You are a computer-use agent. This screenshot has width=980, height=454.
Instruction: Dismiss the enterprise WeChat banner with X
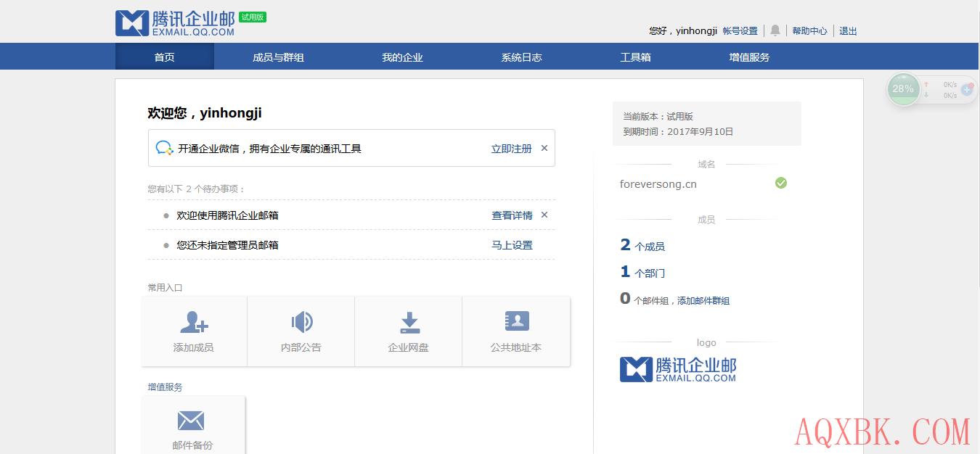click(544, 148)
